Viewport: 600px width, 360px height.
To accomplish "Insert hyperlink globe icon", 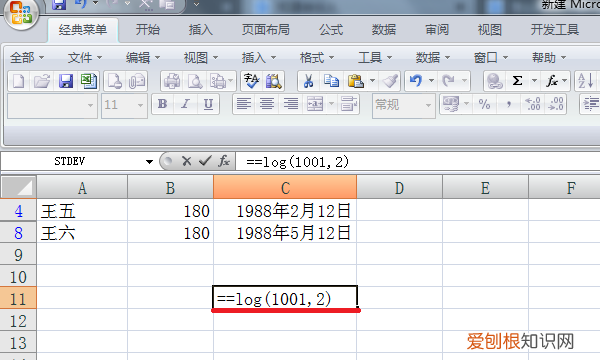I will tap(494, 81).
